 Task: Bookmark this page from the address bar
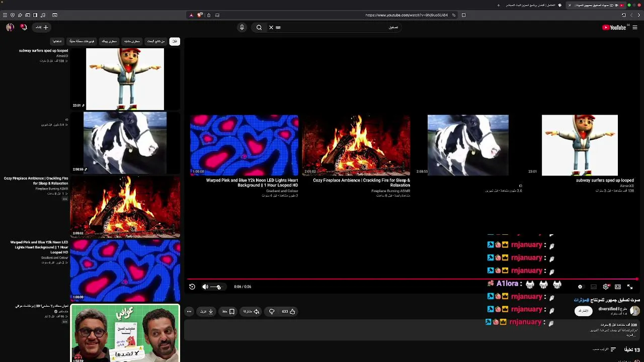(463, 15)
